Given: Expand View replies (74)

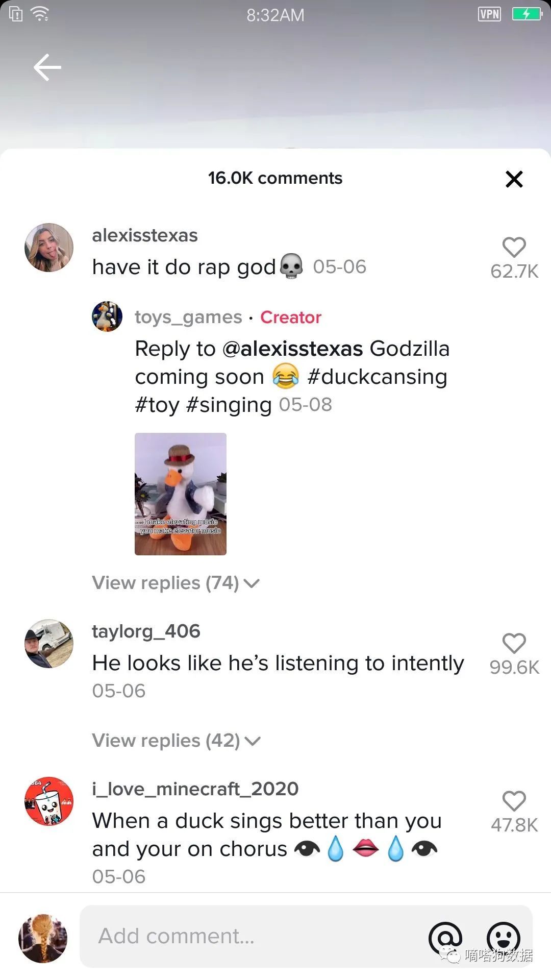Looking at the screenshot, I should tap(176, 583).
